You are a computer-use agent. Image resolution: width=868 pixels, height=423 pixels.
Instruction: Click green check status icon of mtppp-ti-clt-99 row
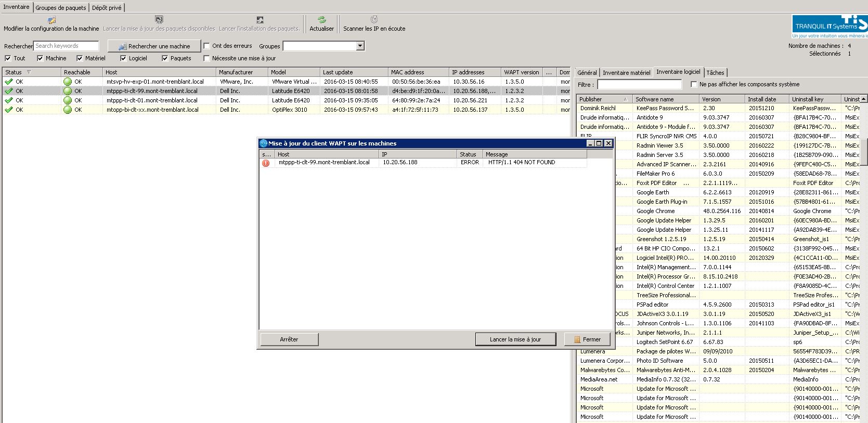pyautogui.click(x=9, y=91)
